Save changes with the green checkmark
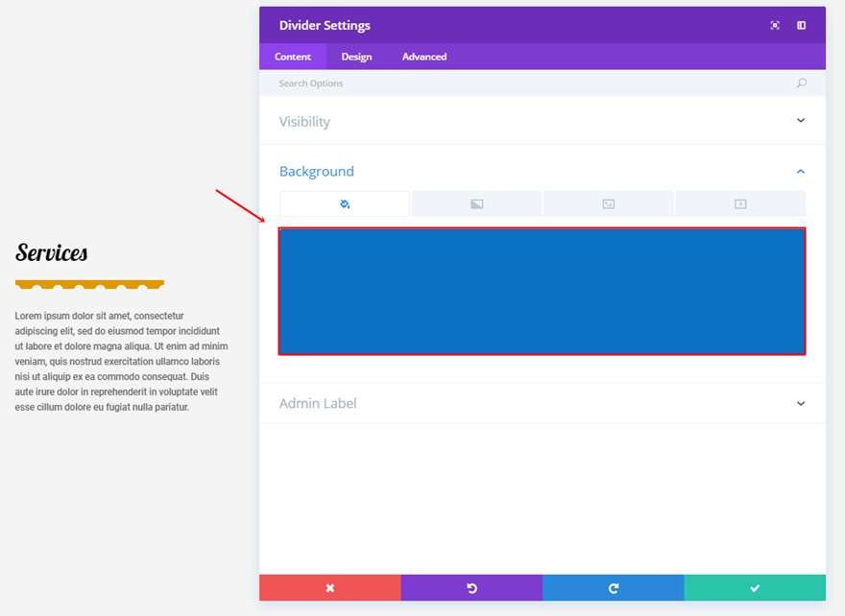Screen dimensions: 845x616 point(755,588)
